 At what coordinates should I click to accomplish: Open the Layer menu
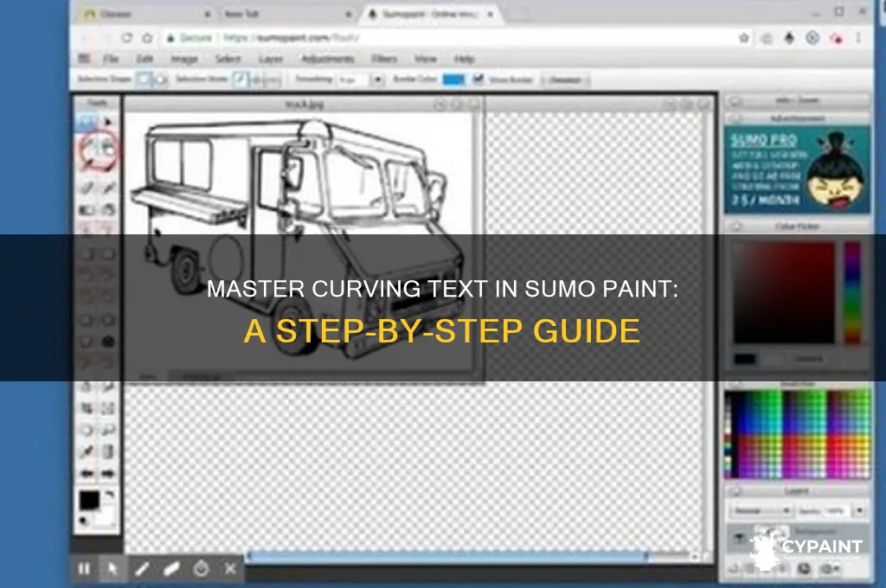tap(271, 59)
